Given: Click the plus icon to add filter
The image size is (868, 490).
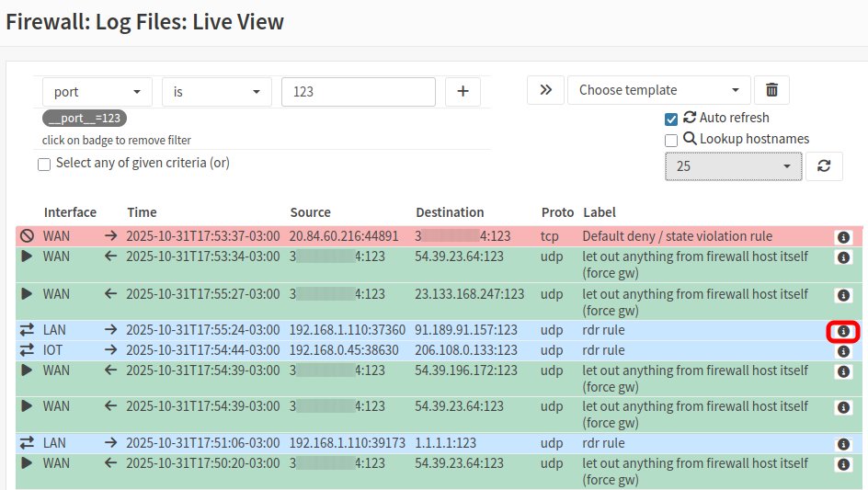Looking at the screenshot, I should click(x=463, y=91).
